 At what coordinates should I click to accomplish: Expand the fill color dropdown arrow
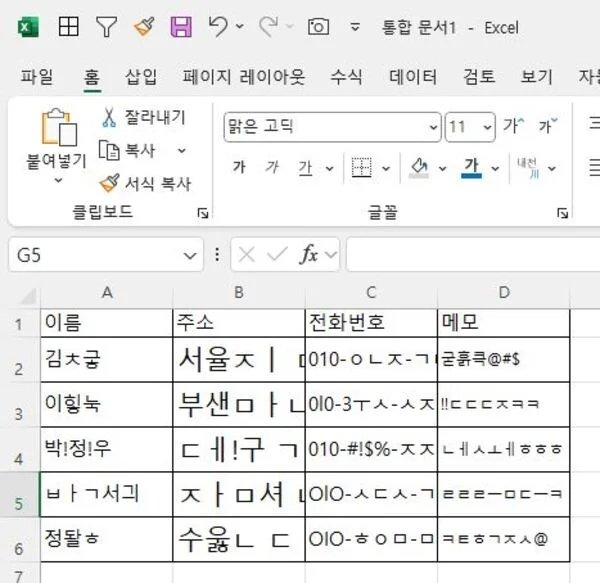coord(443,168)
